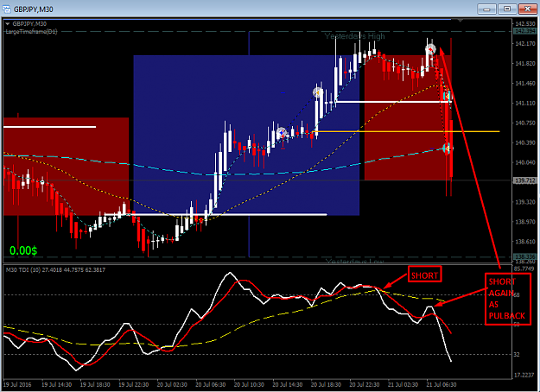Click the upper cyan marker on the falling candle
The height and width of the screenshot is (392, 540).
pos(447,95)
